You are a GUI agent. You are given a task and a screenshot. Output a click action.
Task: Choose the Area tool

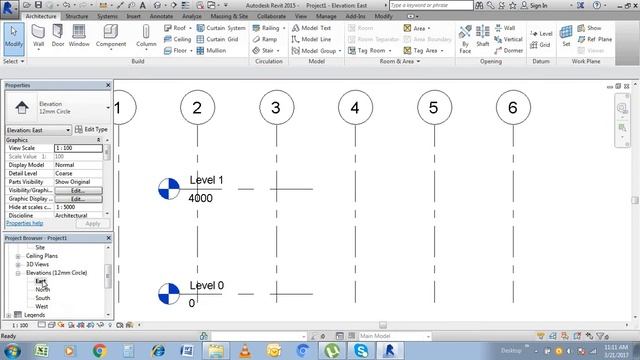point(417,28)
